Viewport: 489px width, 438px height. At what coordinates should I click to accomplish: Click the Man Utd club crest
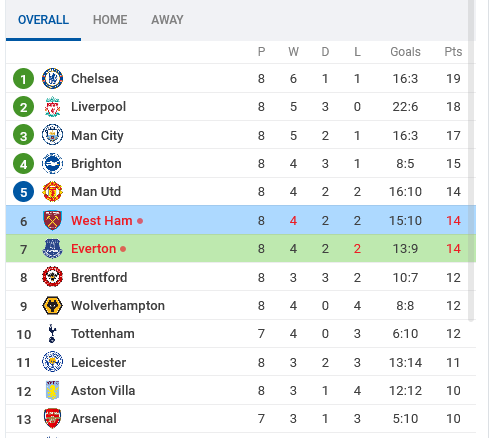52,192
